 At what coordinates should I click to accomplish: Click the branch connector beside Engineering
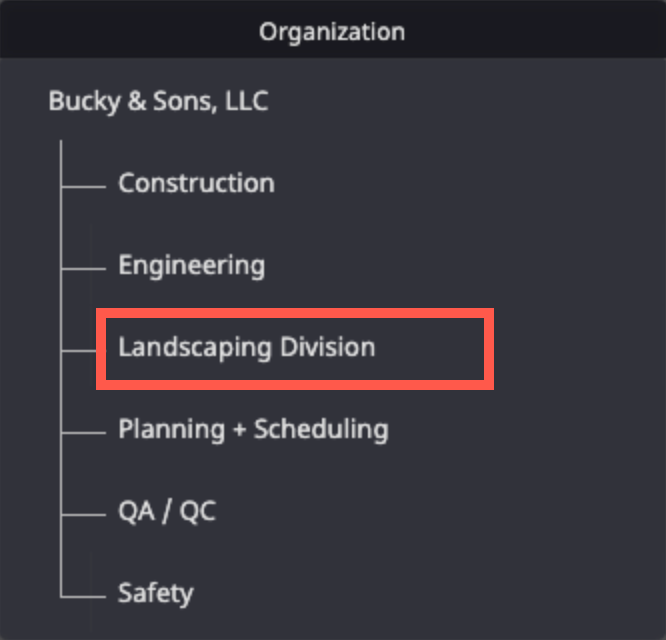83,268
